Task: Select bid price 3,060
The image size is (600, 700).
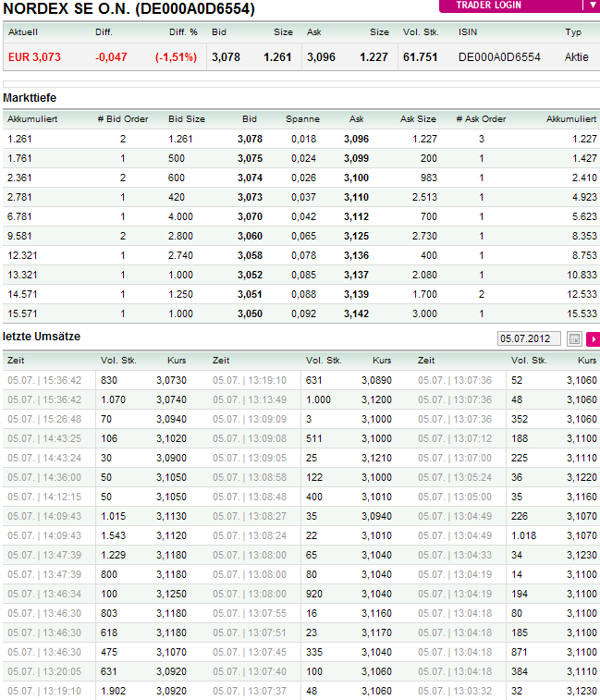Action: [x=250, y=236]
